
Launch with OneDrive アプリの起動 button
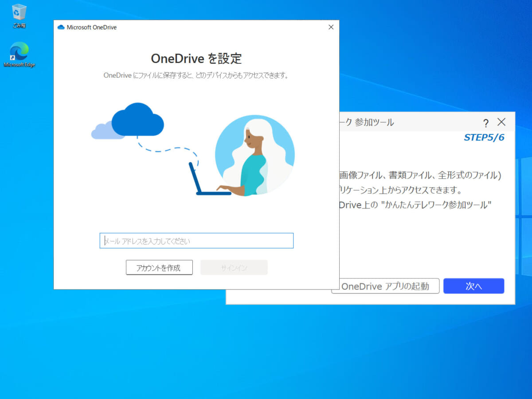(385, 286)
